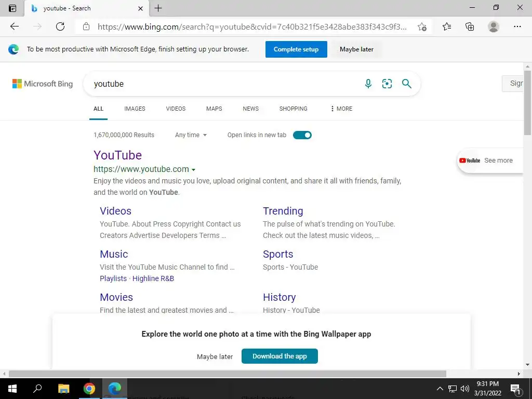Open taskbar search magnifier
Image resolution: width=532 pixels, height=399 pixels.
pyautogui.click(x=37, y=389)
